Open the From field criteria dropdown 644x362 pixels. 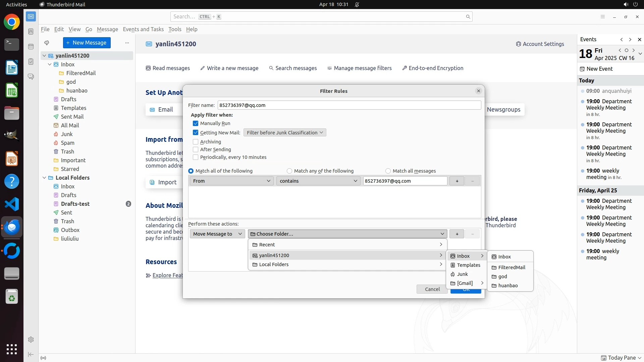coord(231,181)
